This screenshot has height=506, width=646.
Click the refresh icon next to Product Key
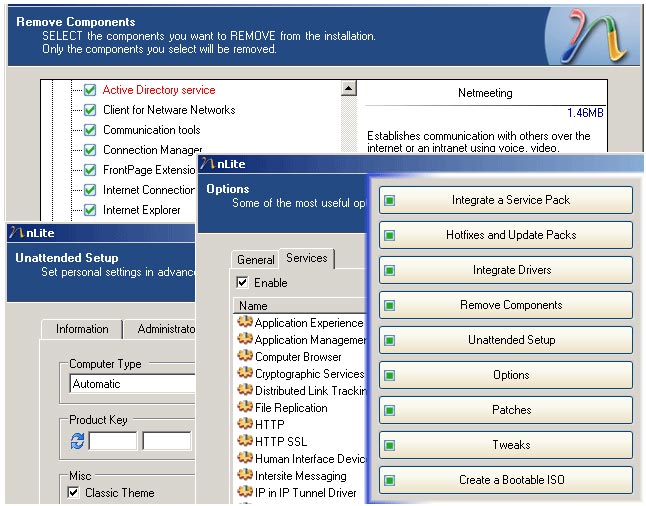(77, 441)
